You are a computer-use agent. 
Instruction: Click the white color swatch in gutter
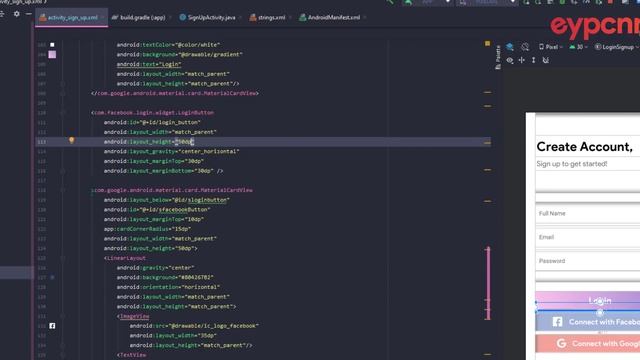52,44
